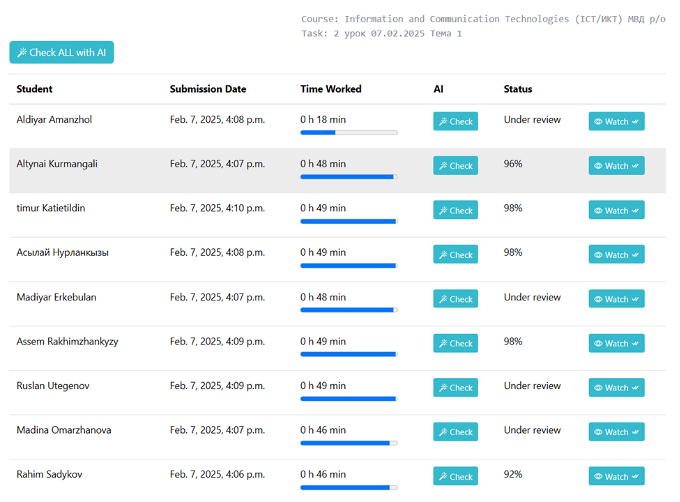Run AI Check for Rahim Sadykov

(455, 476)
